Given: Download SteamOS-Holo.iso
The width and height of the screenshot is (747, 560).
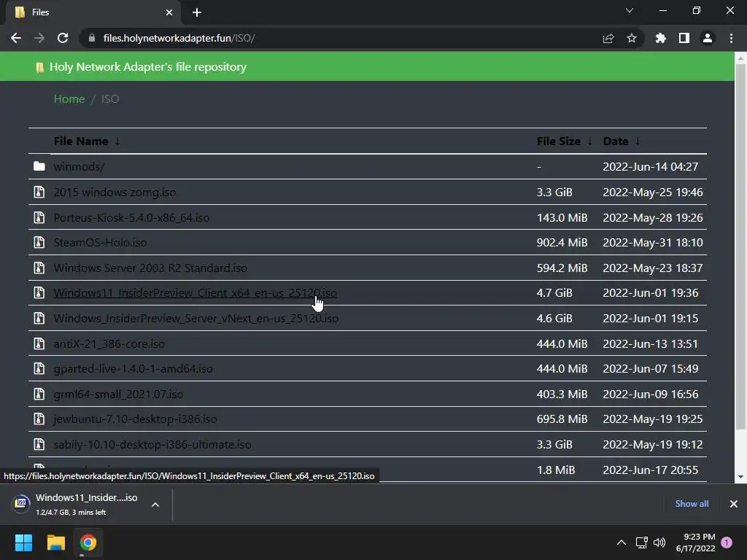Looking at the screenshot, I should point(100,242).
